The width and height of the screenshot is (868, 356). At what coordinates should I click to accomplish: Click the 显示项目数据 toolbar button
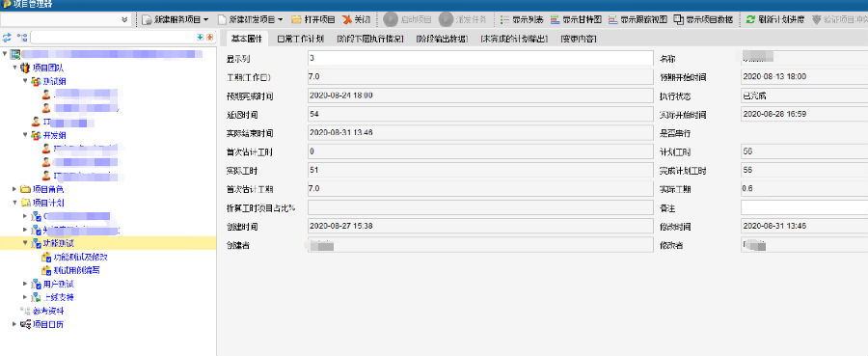tap(704, 19)
